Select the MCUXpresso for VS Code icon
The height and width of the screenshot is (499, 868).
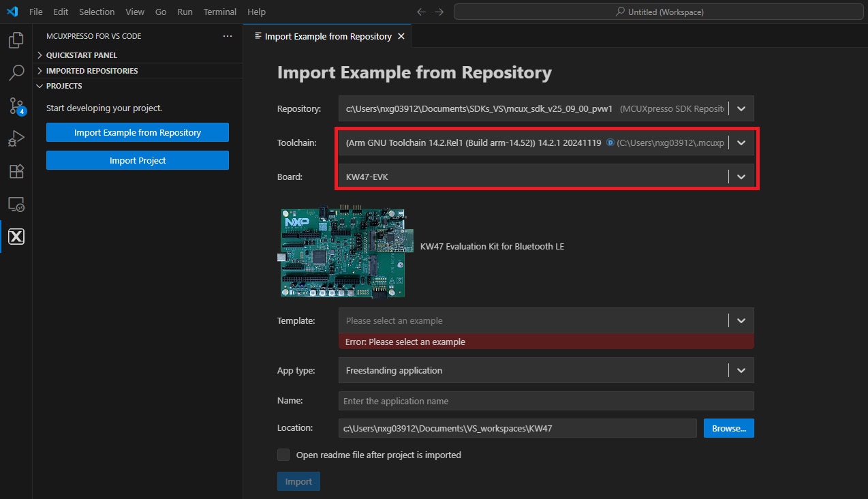15,237
